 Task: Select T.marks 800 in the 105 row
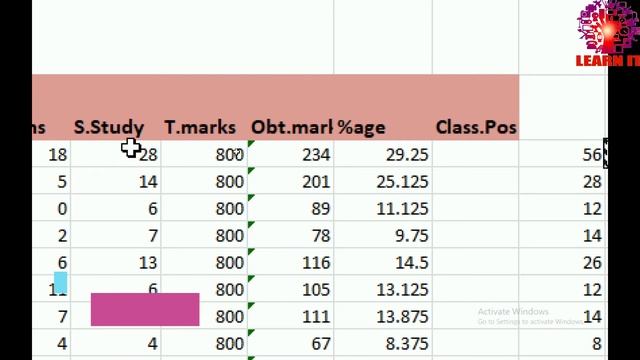pyautogui.click(x=204, y=289)
